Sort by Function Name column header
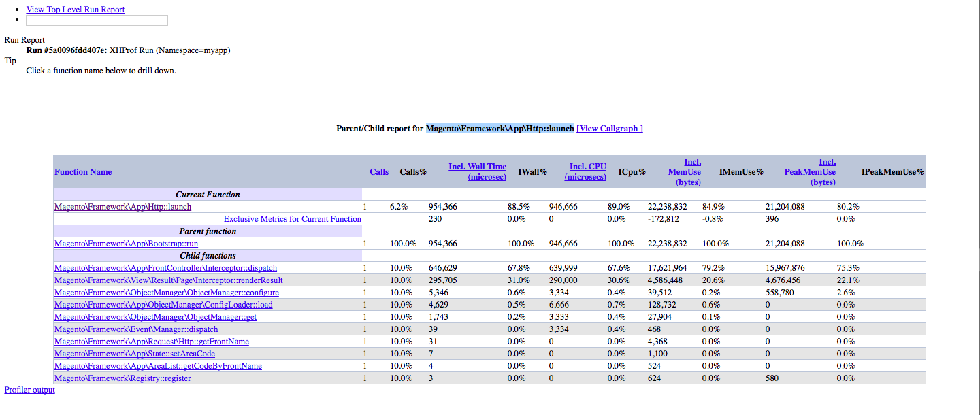The width and height of the screenshot is (980, 415). point(83,172)
